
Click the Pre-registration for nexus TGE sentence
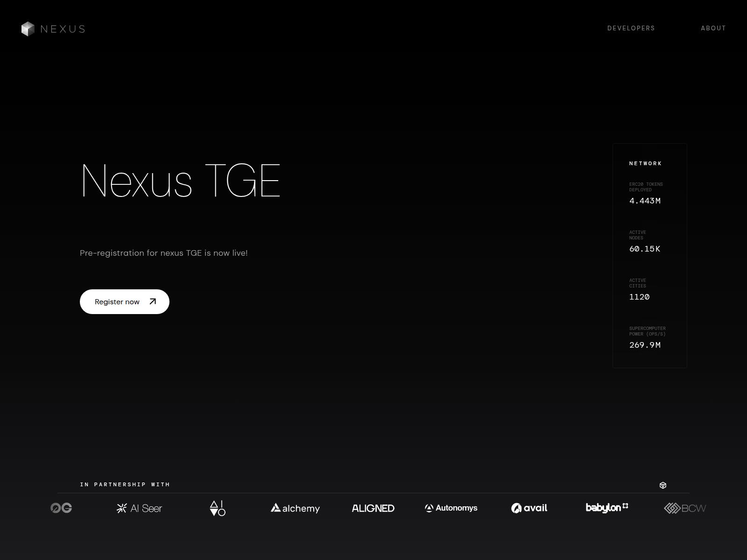point(164,253)
